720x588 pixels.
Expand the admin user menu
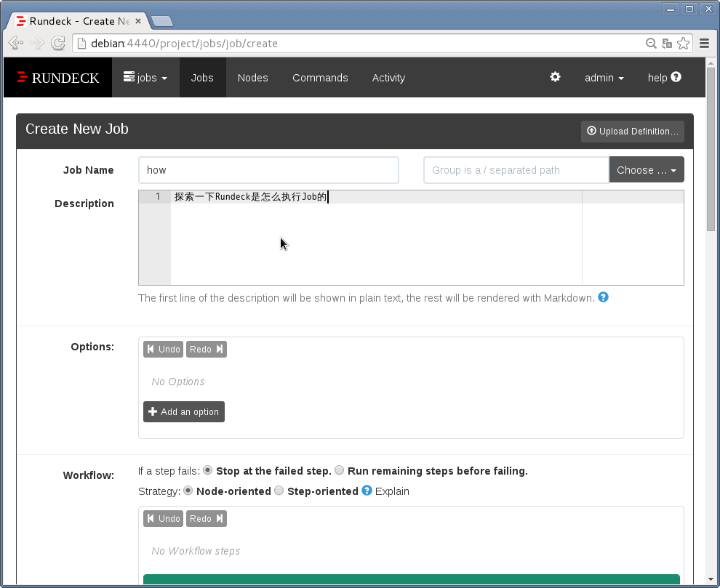click(x=604, y=78)
